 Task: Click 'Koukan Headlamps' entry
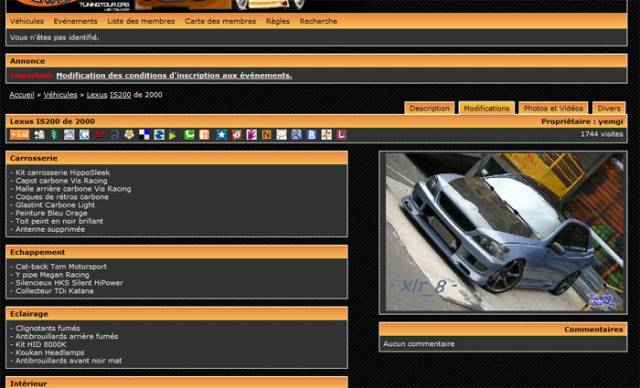(47, 353)
